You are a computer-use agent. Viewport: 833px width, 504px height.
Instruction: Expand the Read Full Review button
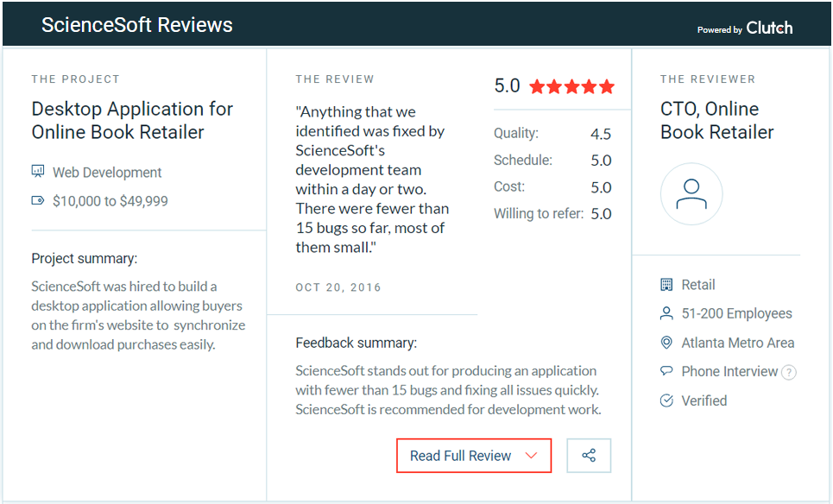click(473, 456)
